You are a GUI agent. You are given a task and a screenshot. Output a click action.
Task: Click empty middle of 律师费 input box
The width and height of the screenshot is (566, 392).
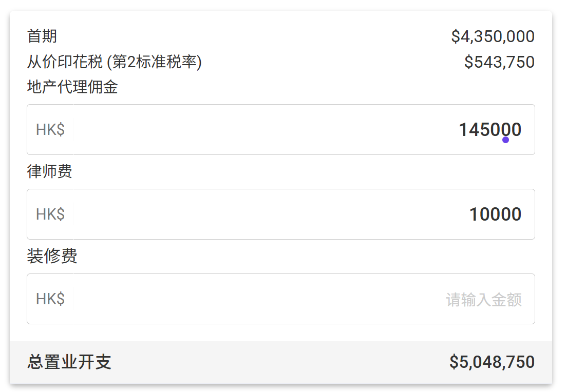[257, 214]
